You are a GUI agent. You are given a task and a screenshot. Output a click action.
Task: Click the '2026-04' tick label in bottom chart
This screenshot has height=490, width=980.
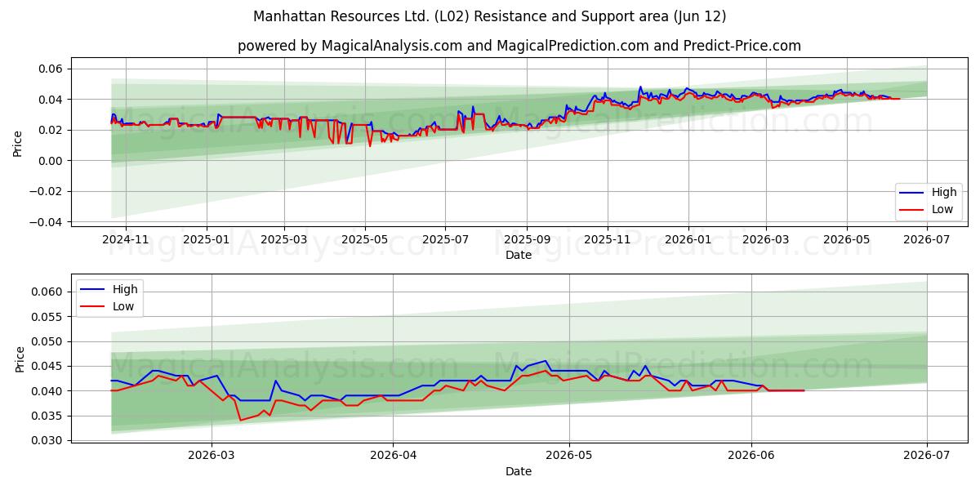(393, 457)
